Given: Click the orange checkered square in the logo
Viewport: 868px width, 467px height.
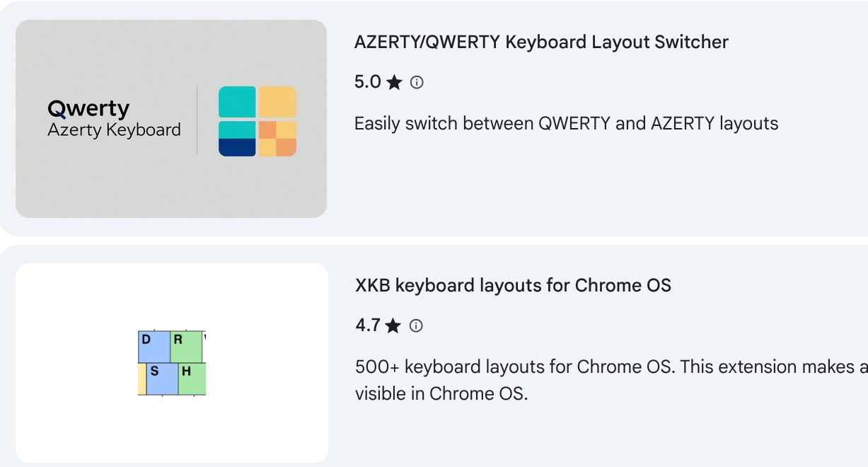Looking at the screenshot, I should (277, 139).
